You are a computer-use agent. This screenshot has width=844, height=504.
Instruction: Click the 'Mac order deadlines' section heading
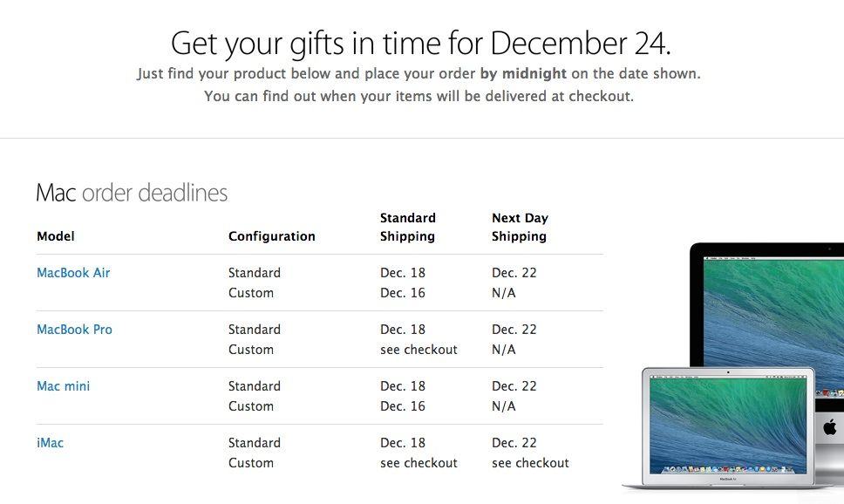coord(132,193)
